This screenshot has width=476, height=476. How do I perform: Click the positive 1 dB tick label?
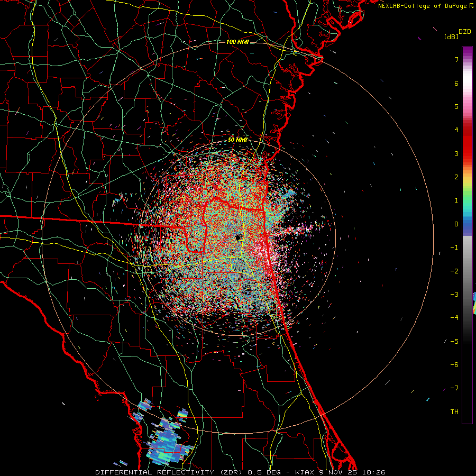coord(456,200)
